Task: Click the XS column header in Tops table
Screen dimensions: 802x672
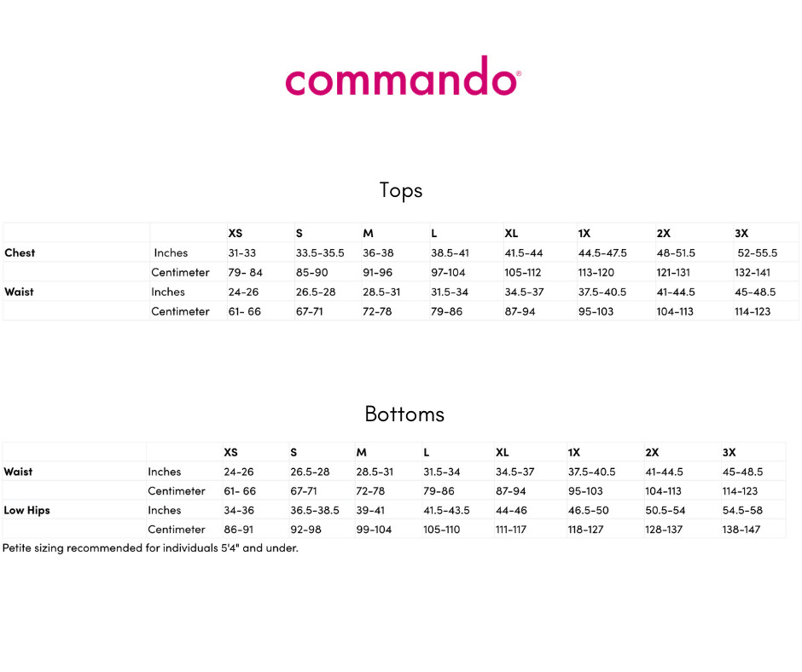Action: pos(235,233)
